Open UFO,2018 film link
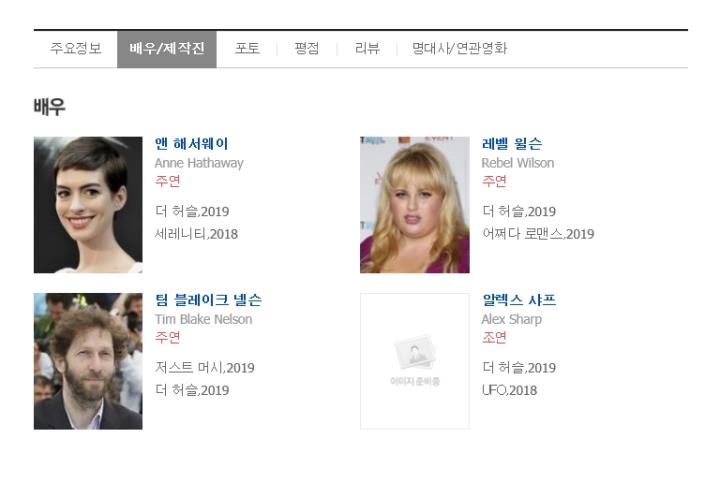 pos(509,390)
